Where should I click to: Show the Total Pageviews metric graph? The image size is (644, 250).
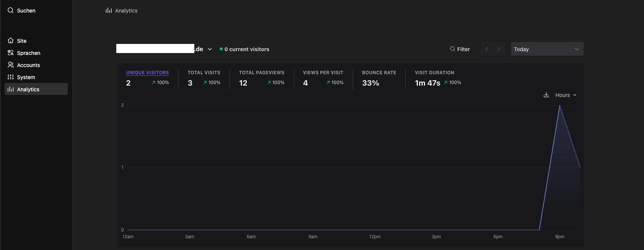(x=261, y=73)
